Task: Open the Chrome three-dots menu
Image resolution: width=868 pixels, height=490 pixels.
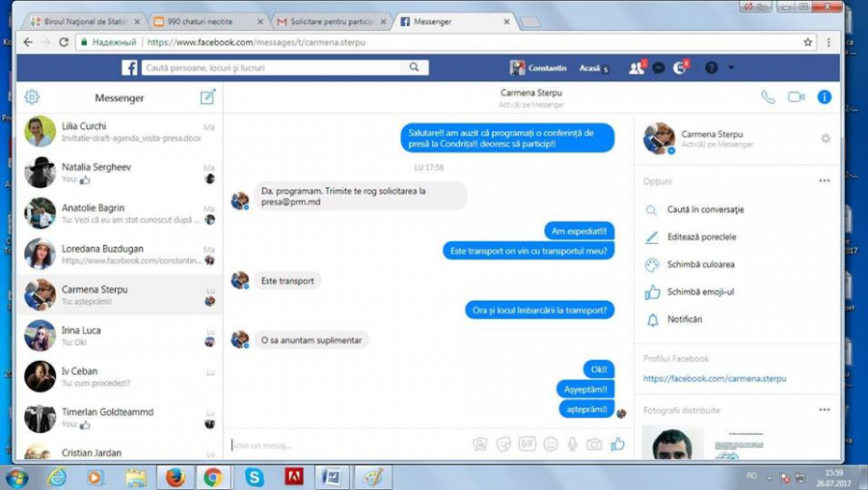Action: tap(828, 42)
